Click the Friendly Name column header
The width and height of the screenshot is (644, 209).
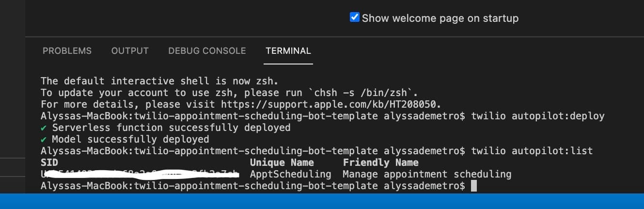pos(381,162)
